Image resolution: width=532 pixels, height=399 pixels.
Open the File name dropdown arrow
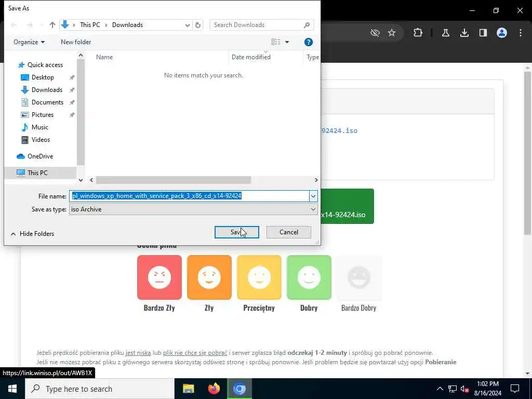313,196
